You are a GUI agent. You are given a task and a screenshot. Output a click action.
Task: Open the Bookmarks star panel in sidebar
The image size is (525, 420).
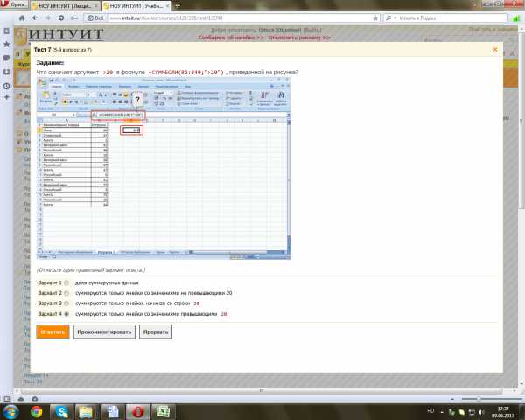(6, 44)
